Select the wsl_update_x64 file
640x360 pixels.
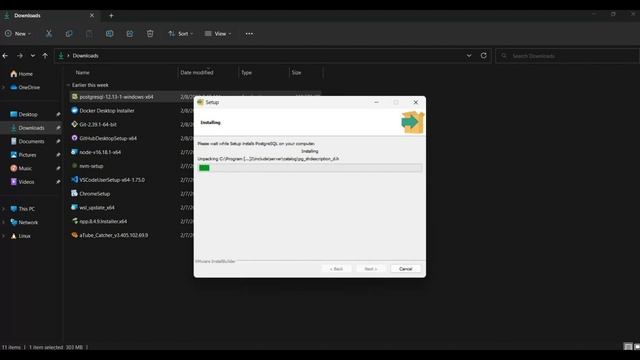point(97,208)
